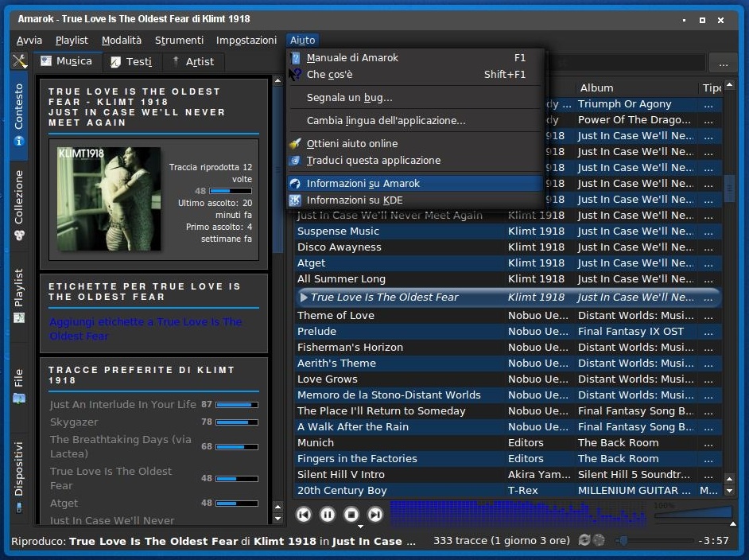Select Munich by Editors

pos(508,443)
